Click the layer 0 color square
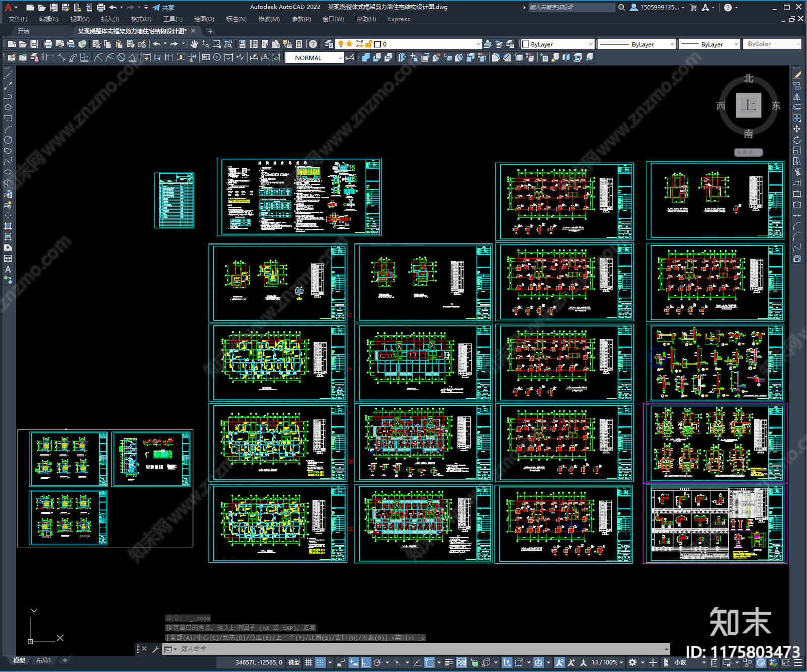 coord(377,44)
